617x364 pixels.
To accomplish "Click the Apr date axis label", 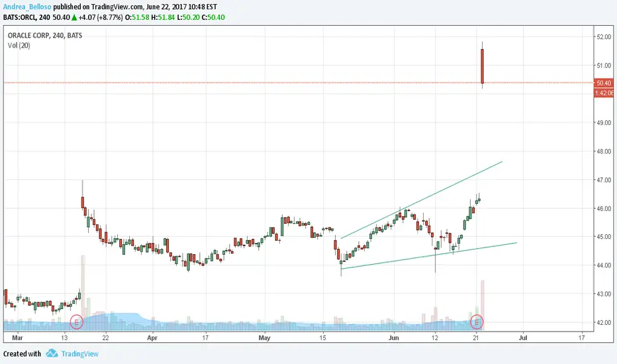I will (152, 338).
